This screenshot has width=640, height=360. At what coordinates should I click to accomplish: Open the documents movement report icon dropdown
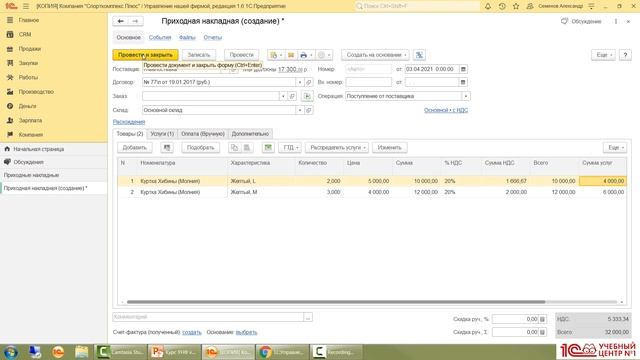pos(276,55)
